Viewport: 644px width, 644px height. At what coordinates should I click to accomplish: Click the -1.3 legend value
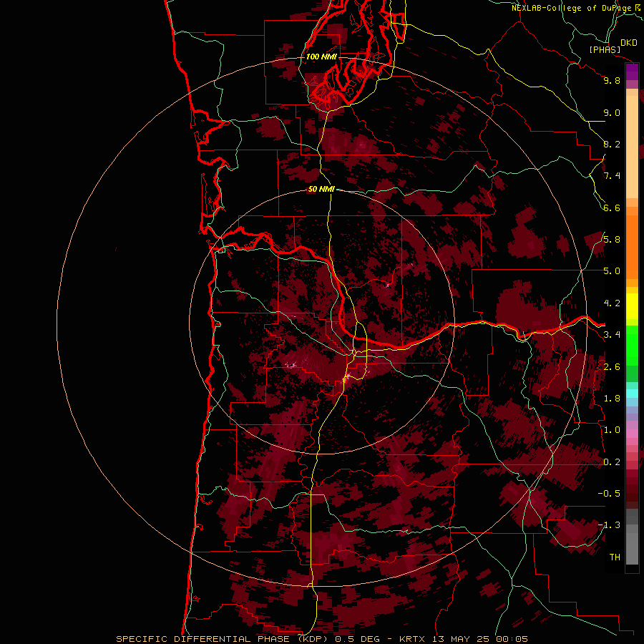[x=609, y=525]
